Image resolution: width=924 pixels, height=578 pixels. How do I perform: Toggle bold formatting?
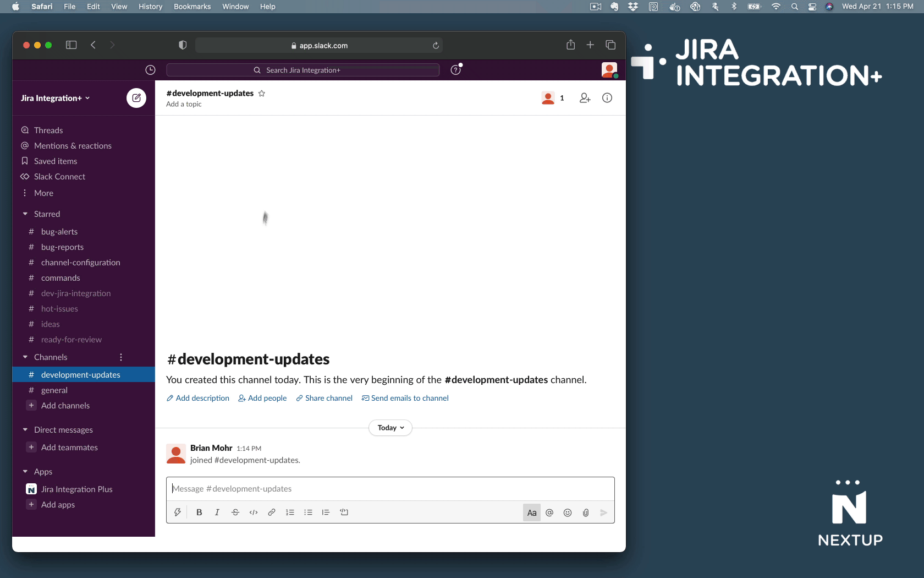coord(199,512)
